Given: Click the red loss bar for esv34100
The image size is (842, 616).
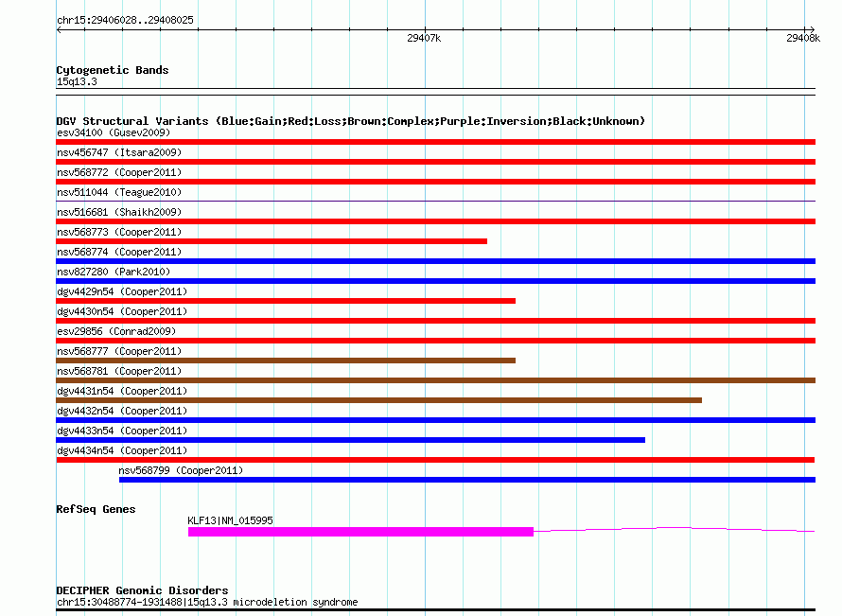Looking at the screenshot, I should point(435,142).
